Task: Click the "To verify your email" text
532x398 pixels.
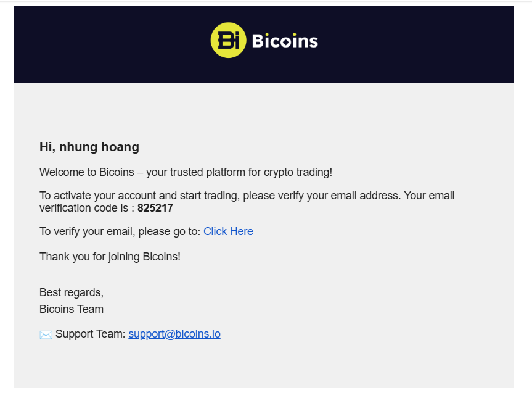Action: [120, 231]
